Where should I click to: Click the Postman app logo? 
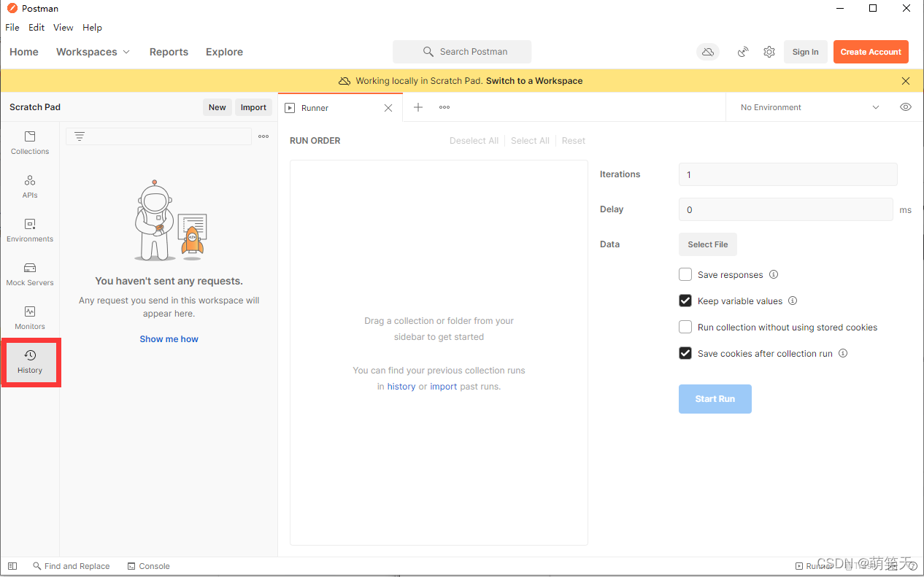(12, 8)
